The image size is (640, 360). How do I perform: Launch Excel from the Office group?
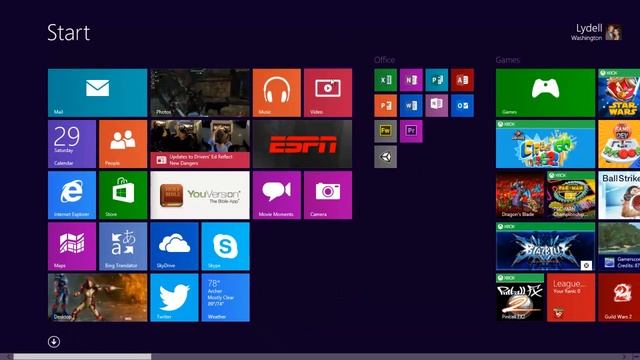pyautogui.click(x=385, y=80)
